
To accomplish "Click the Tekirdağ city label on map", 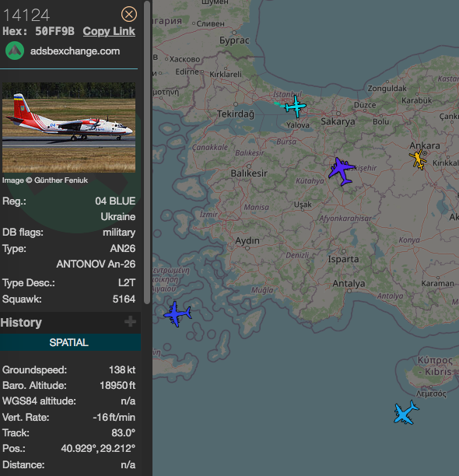I will (x=236, y=114).
